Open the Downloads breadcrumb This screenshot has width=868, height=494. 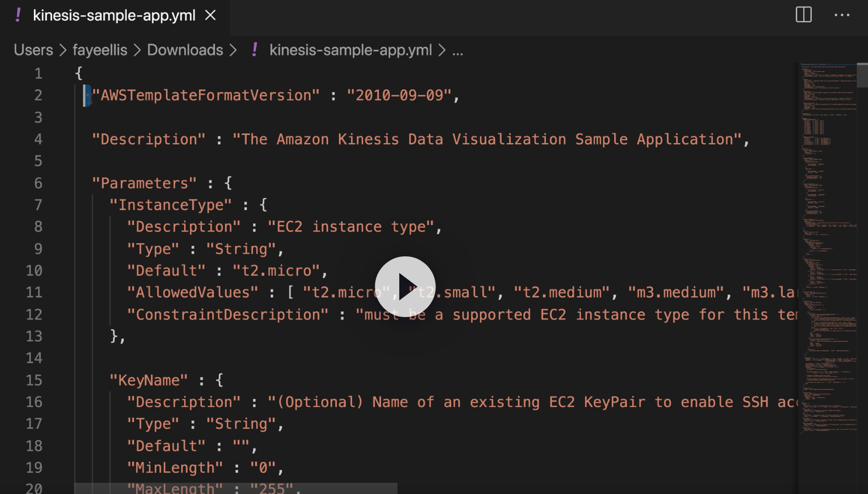185,50
